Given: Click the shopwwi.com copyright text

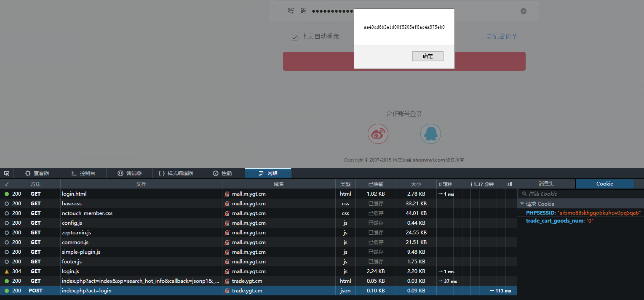Looking at the screenshot, I should (429, 160).
